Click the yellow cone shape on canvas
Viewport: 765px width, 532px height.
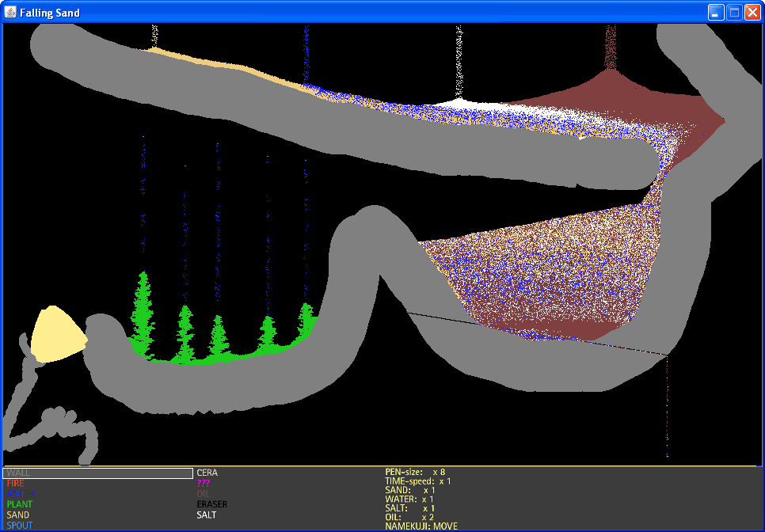click(x=57, y=335)
